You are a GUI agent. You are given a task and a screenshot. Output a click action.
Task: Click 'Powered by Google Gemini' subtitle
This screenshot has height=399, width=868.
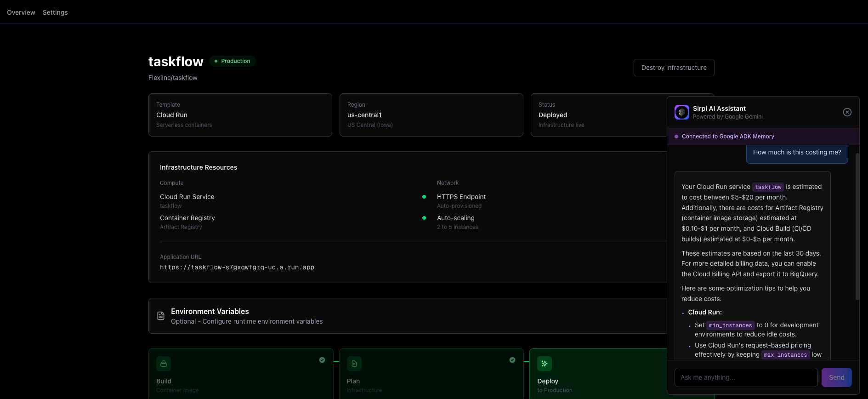(x=728, y=117)
